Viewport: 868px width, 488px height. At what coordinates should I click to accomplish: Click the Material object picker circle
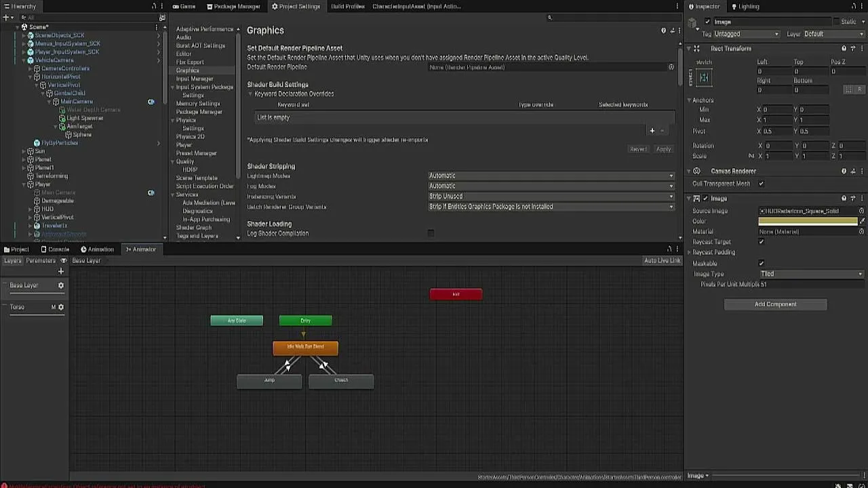(x=861, y=232)
